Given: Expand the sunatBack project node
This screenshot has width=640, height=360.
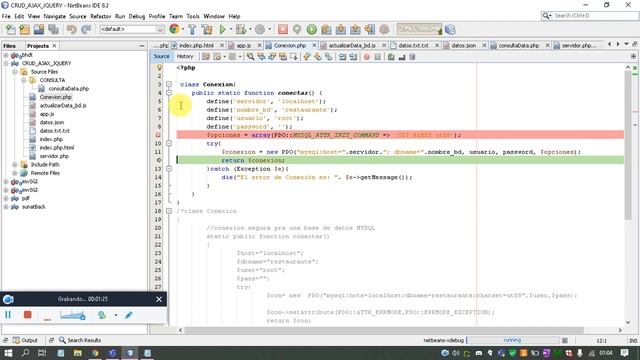Looking at the screenshot, I should pyautogui.click(x=6, y=207).
